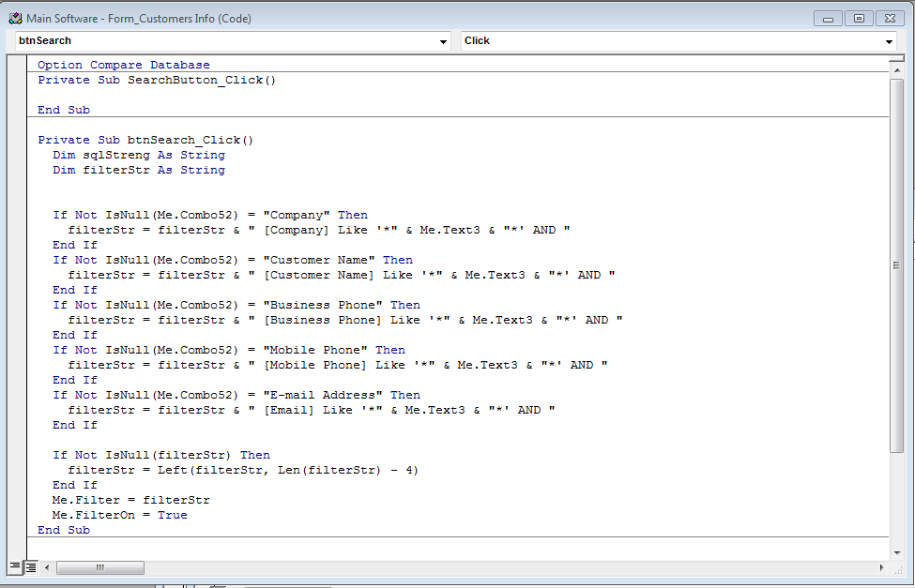The image size is (915, 588).
Task: Click the filterStr line with [Customer Name] Like
Action: click(342, 275)
